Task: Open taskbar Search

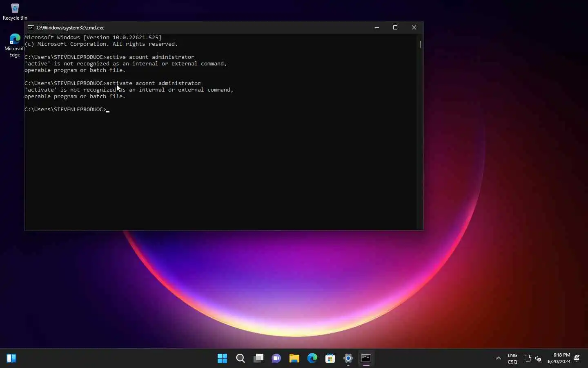Action: click(x=241, y=359)
